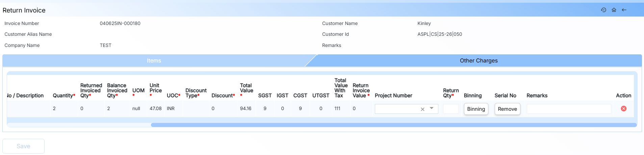
Task: Clear the Project Number selection with X
Action: pos(422,109)
